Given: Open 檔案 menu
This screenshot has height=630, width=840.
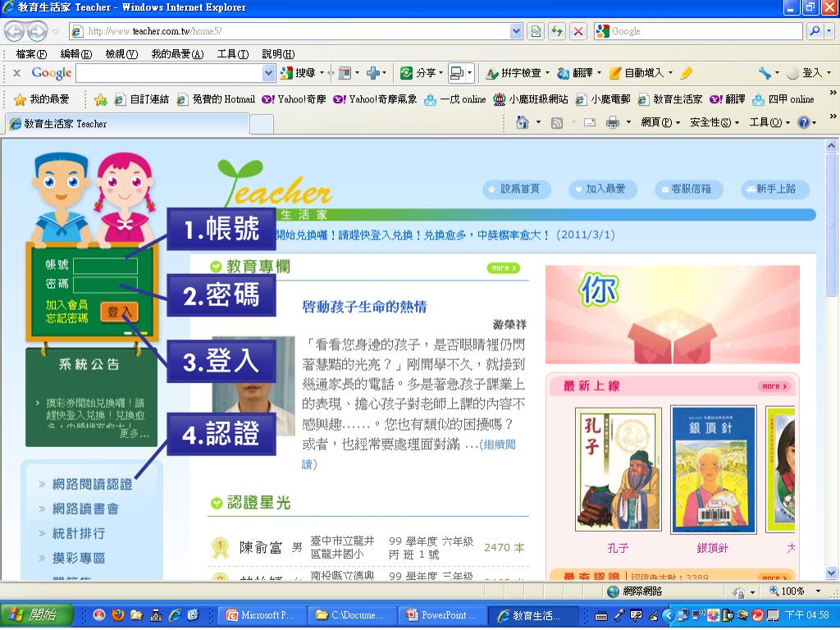Looking at the screenshot, I should (31, 54).
